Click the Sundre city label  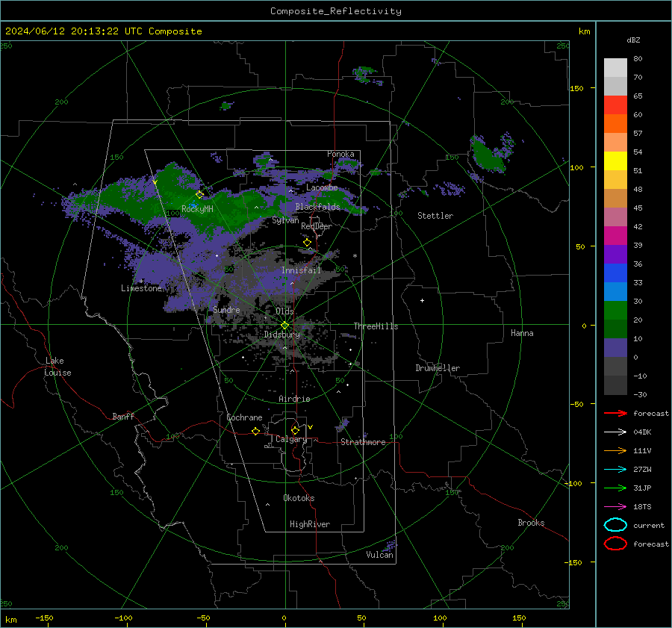226,310
